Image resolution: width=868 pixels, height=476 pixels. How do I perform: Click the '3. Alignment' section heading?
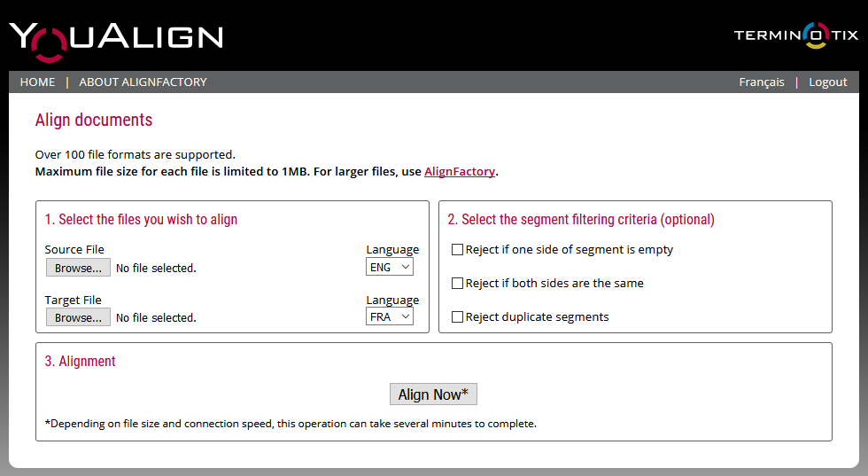[x=81, y=362]
